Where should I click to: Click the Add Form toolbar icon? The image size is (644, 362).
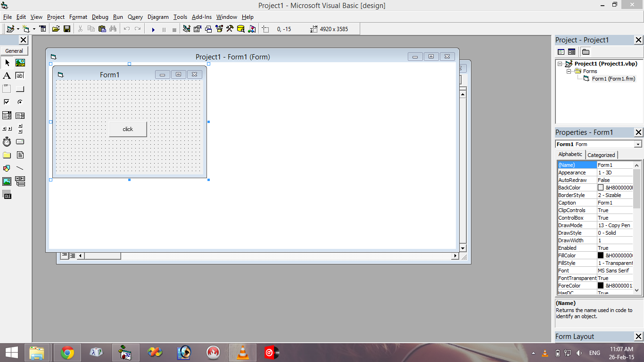26,29
